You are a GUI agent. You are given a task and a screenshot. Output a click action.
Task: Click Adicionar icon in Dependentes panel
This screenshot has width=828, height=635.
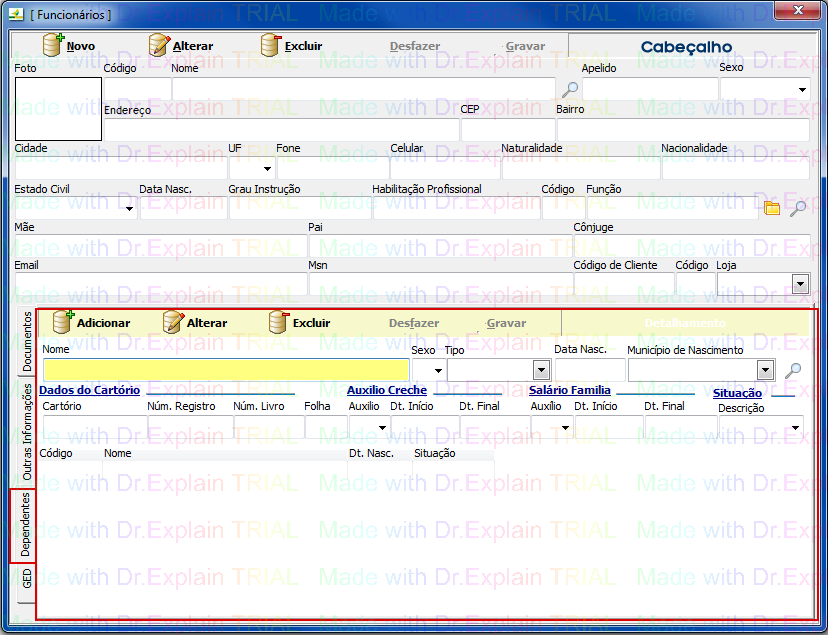tap(64, 322)
